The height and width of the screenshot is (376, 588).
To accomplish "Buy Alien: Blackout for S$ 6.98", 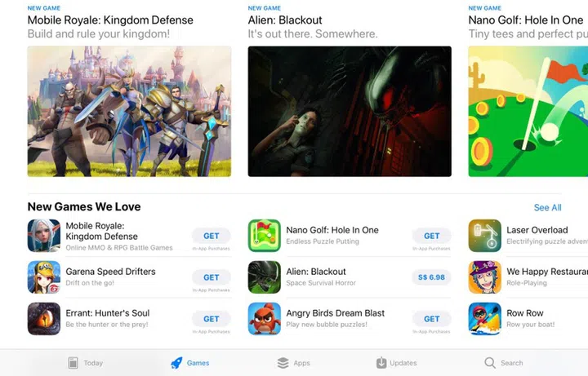I will (x=432, y=277).
